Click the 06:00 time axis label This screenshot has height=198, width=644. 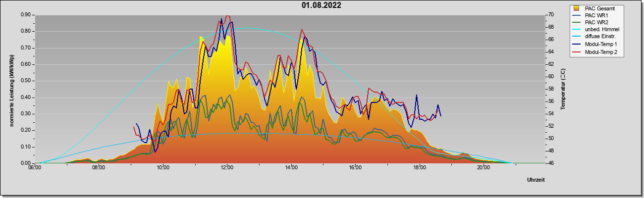(35, 168)
